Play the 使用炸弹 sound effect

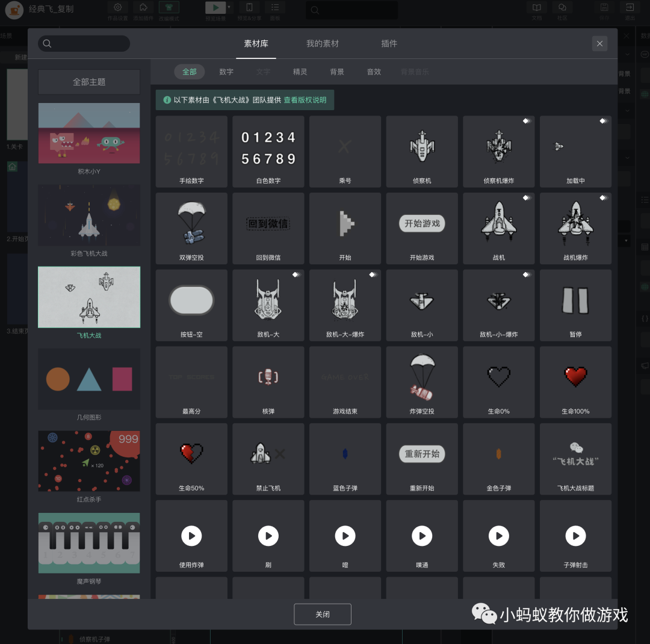tap(191, 536)
